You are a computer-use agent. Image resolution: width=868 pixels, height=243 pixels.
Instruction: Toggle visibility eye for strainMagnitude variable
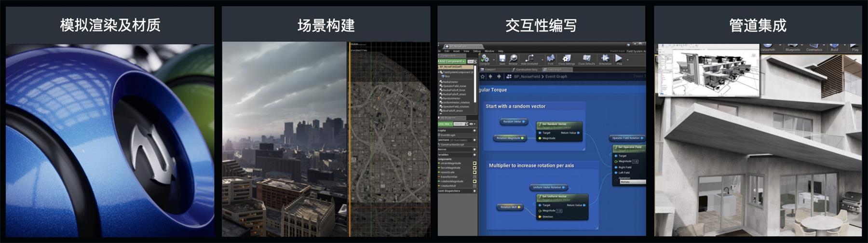475,163
